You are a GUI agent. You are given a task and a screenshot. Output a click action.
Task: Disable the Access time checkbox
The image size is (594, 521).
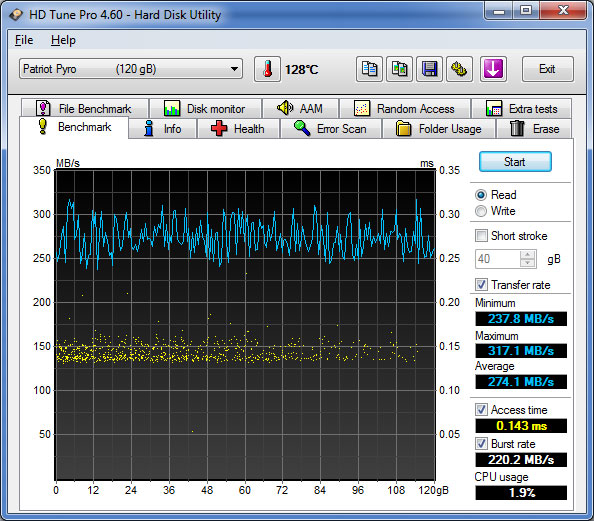point(481,410)
